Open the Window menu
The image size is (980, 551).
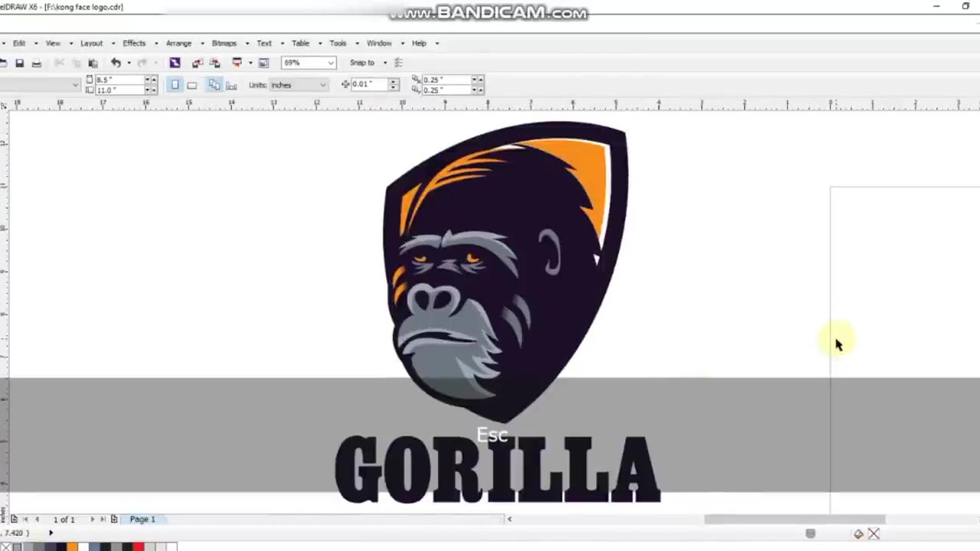[379, 44]
